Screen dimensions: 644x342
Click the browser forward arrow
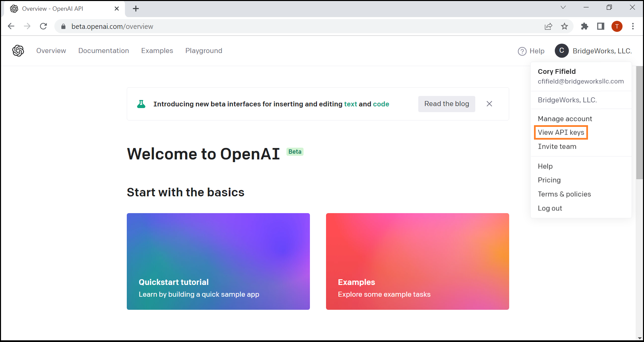point(27,26)
